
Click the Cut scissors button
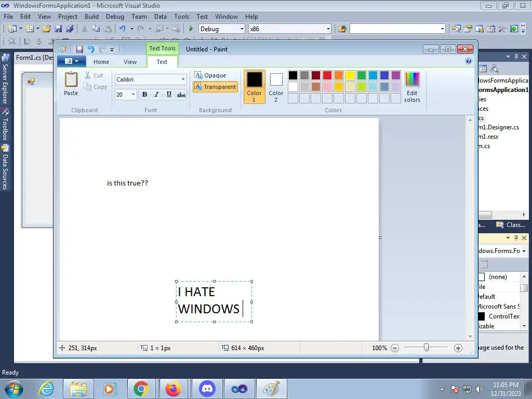pyautogui.click(x=94, y=75)
